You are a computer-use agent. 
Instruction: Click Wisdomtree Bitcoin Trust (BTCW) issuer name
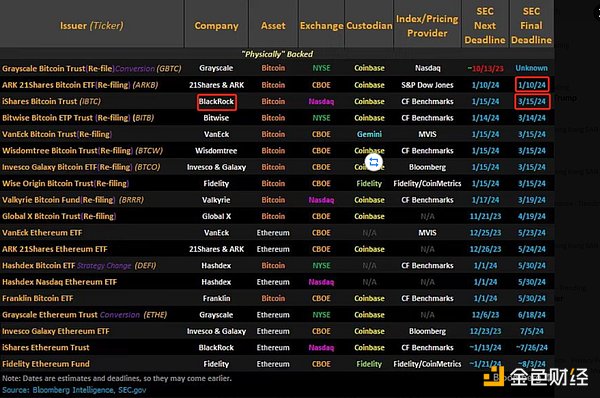83,151
